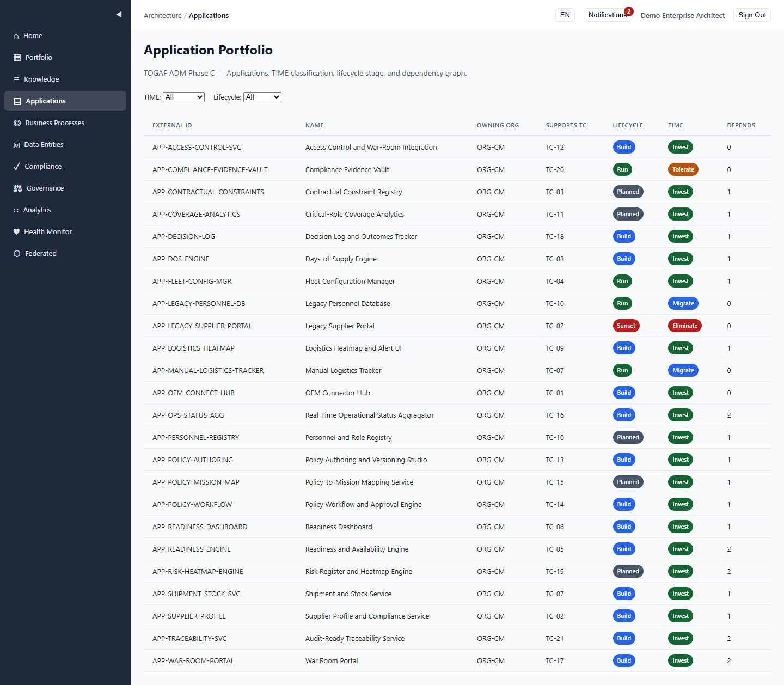Image resolution: width=784 pixels, height=685 pixels.
Task: Click Architecture breadcrumb link
Action: pos(163,16)
